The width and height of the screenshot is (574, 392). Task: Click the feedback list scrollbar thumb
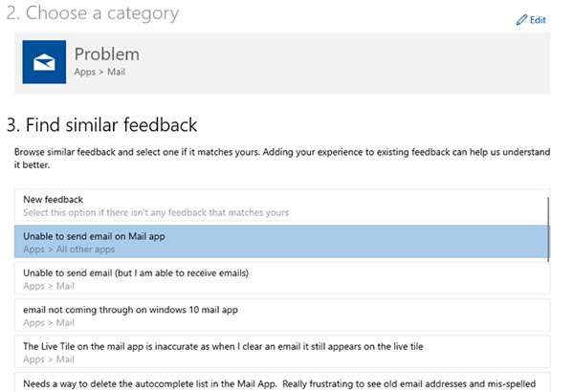tap(548, 228)
